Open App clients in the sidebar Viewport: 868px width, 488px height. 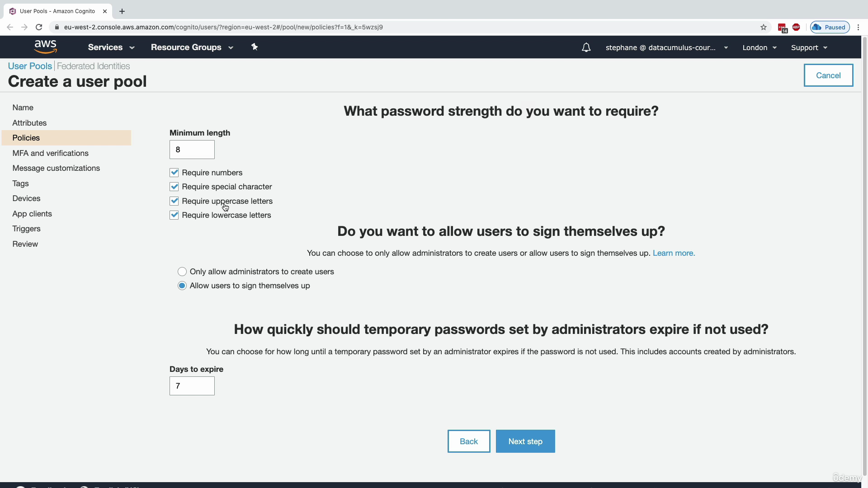click(x=32, y=214)
